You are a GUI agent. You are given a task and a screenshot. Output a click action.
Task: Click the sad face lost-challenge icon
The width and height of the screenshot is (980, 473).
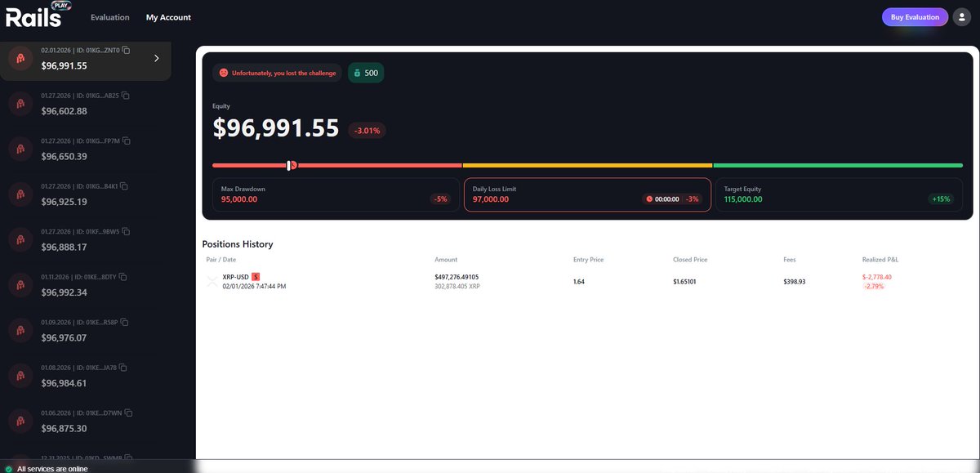(x=224, y=73)
